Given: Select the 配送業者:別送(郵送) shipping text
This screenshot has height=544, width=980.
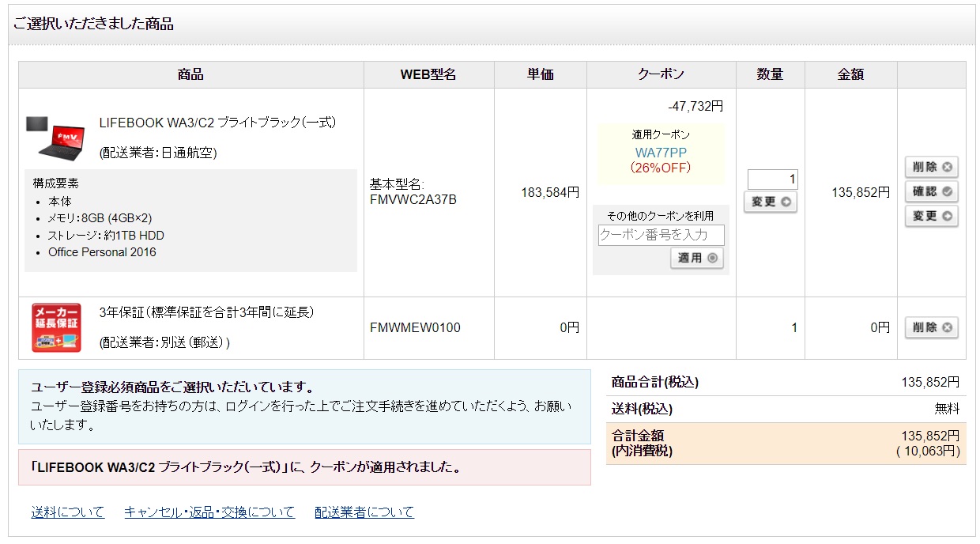Looking at the screenshot, I should click(x=165, y=342).
